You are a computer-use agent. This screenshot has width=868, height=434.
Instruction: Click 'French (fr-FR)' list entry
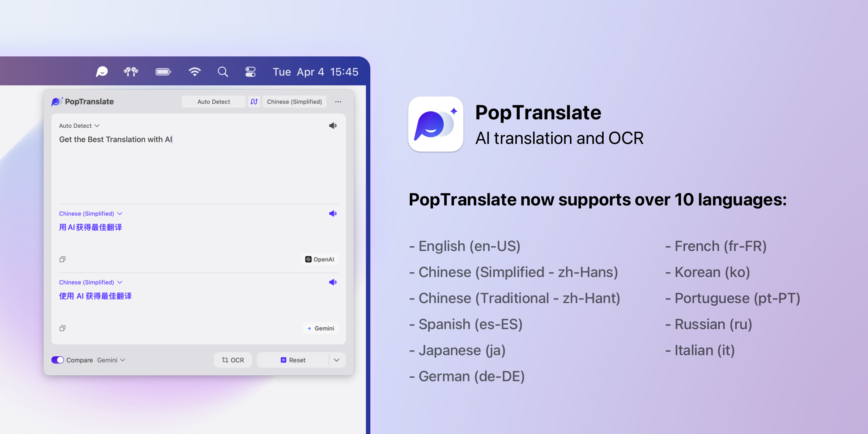716,246
